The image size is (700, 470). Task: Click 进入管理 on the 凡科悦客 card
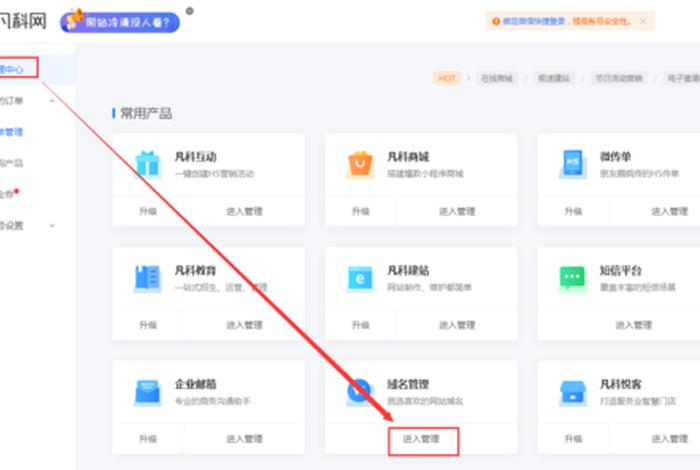(669, 439)
